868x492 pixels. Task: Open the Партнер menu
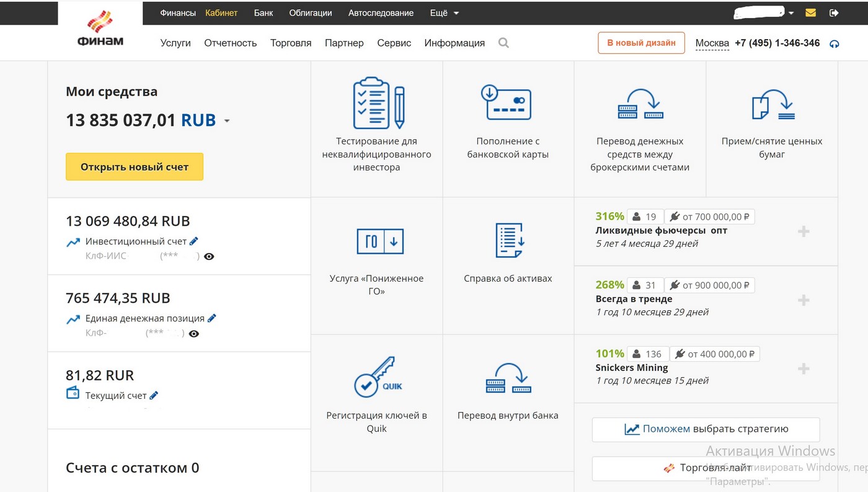click(344, 43)
